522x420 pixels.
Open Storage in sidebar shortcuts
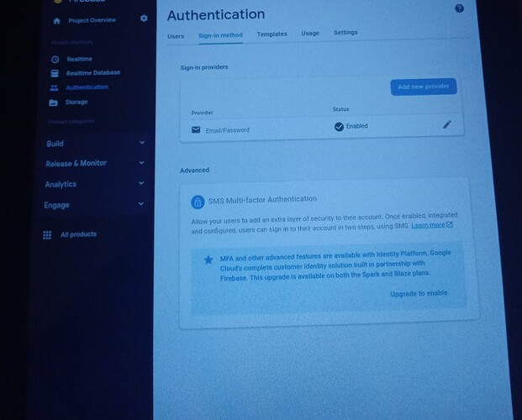point(76,102)
